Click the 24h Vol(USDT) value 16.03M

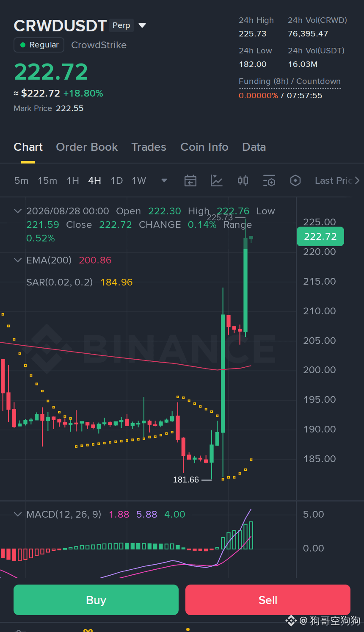303,64
